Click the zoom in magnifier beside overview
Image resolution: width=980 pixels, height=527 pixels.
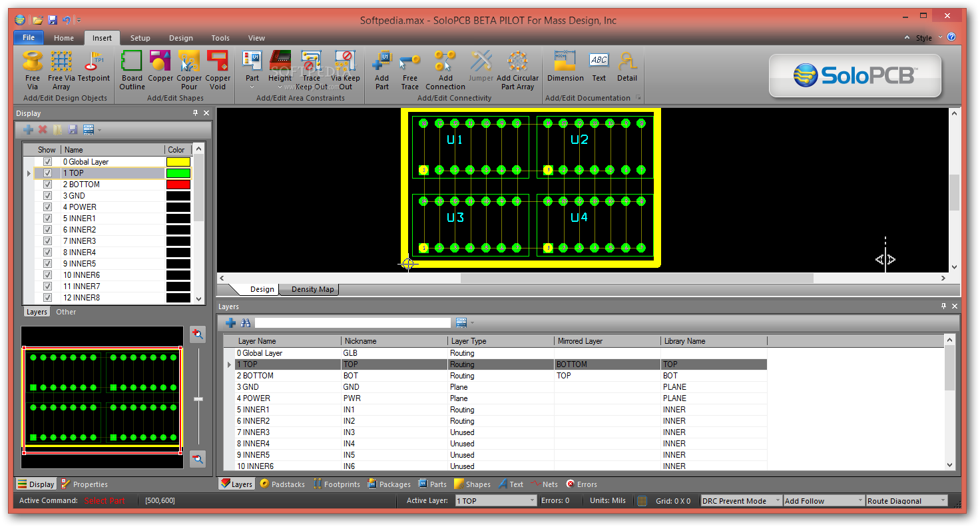tap(197, 334)
